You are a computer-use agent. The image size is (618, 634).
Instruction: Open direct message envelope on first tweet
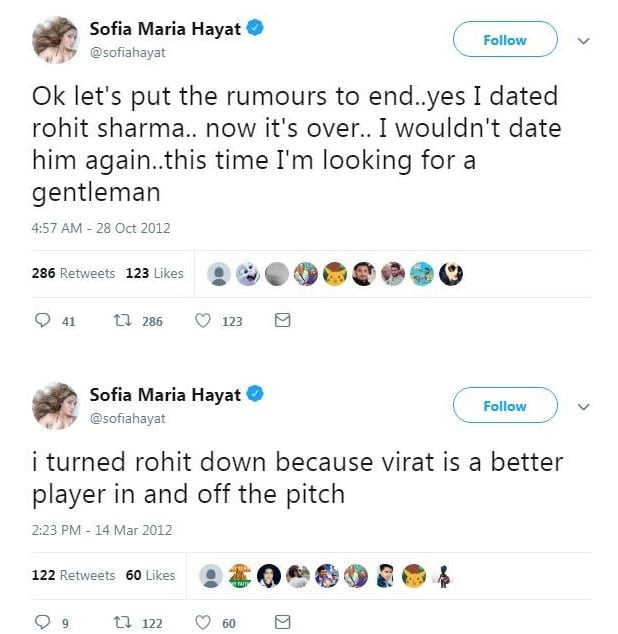point(282,321)
